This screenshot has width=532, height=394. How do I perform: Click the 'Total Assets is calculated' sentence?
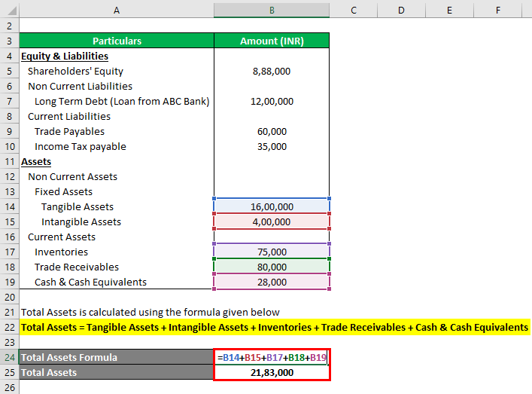(x=150, y=312)
